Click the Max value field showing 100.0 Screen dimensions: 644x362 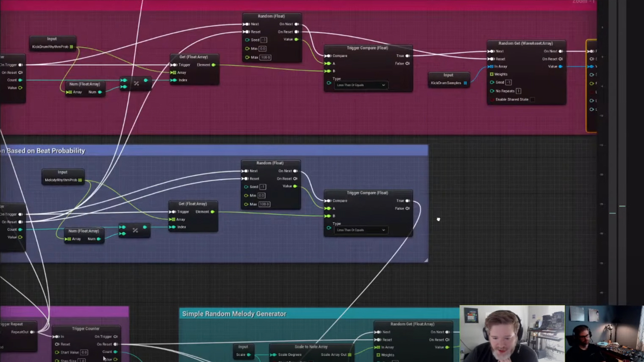(x=265, y=57)
